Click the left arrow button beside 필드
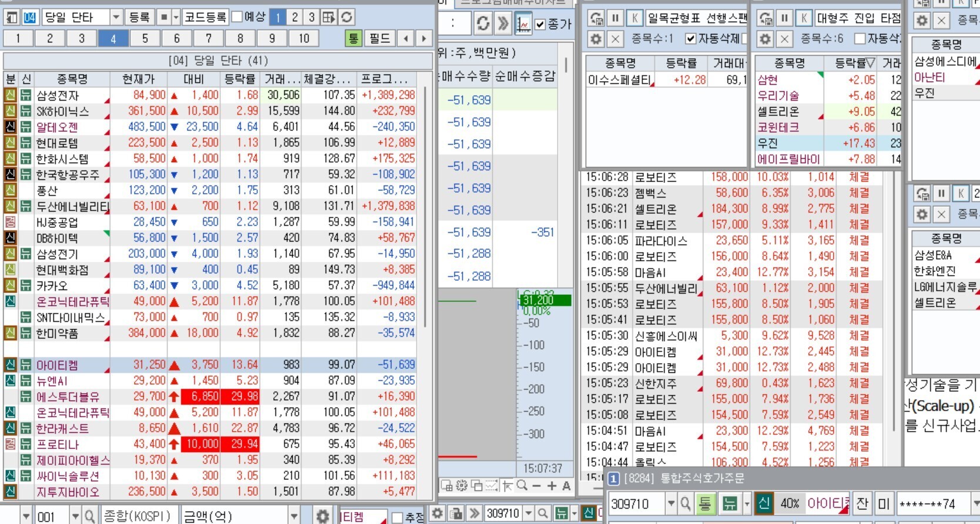The image size is (980, 524). coord(406,39)
